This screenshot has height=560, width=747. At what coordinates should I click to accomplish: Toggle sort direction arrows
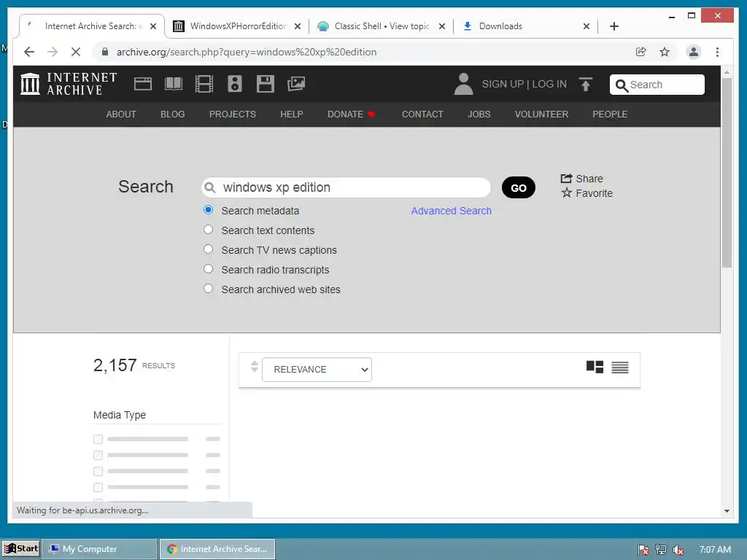pos(255,366)
